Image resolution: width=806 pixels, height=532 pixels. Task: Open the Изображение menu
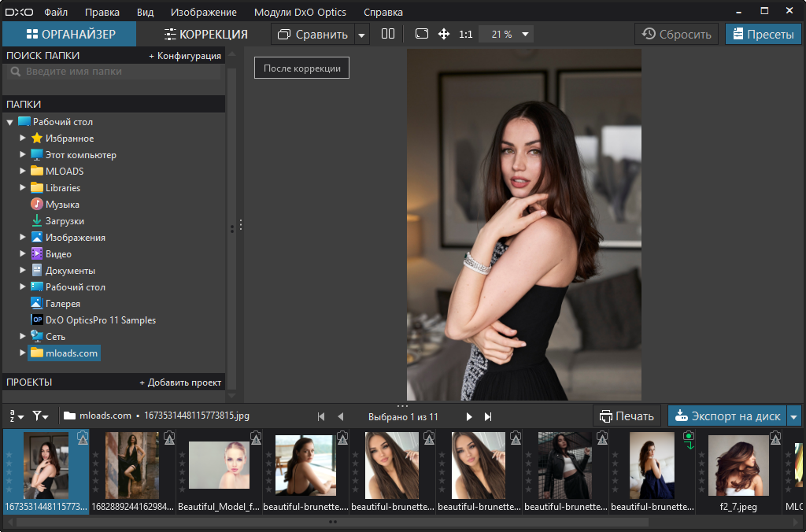pyautogui.click(x=204, y=12)
